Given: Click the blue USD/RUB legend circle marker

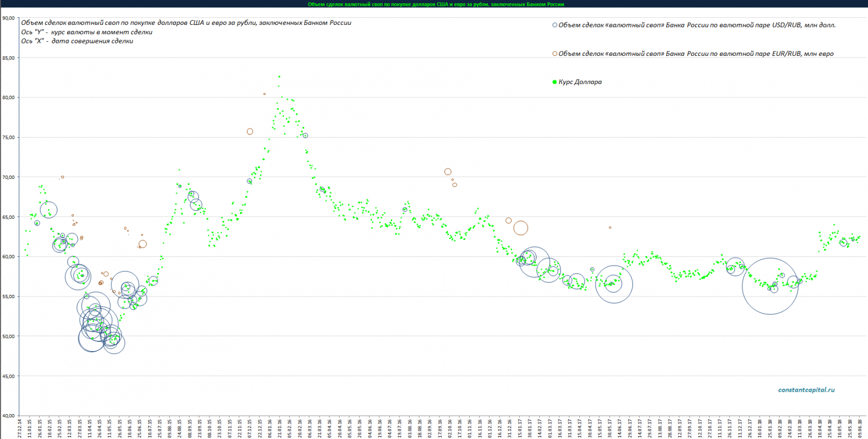Looking at the screenshot, I should tap(554, 25).
